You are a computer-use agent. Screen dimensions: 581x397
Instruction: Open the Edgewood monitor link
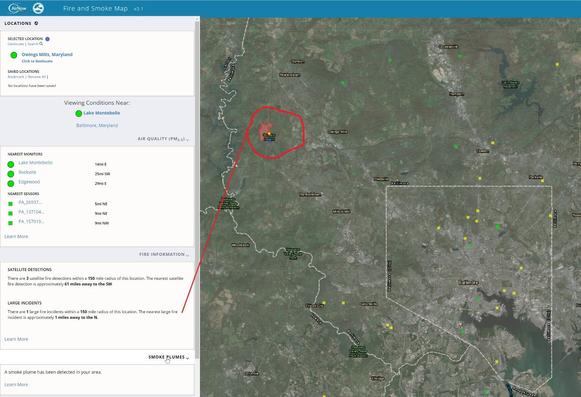(29, 182)
